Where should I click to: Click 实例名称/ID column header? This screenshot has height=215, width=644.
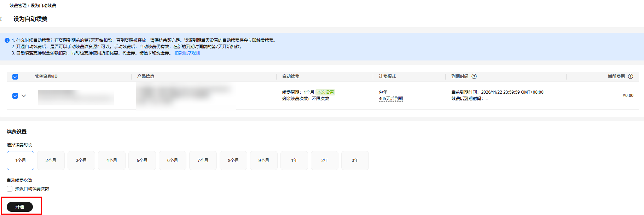pyautogui.click(x=46, y=76)
